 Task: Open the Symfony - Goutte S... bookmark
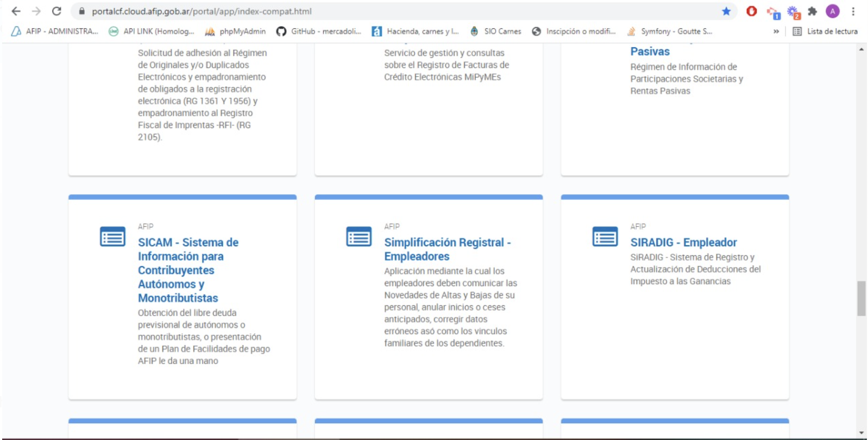point(669,32)
